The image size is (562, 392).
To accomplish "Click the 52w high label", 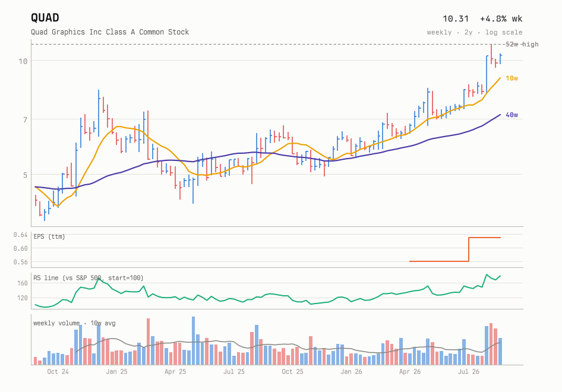I will click(522, 44).
